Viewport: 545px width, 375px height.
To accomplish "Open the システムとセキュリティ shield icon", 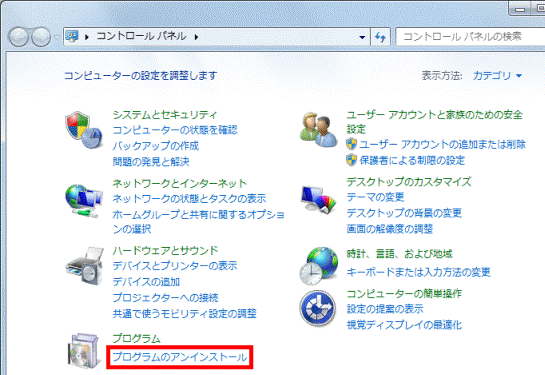I will point(84,130).
